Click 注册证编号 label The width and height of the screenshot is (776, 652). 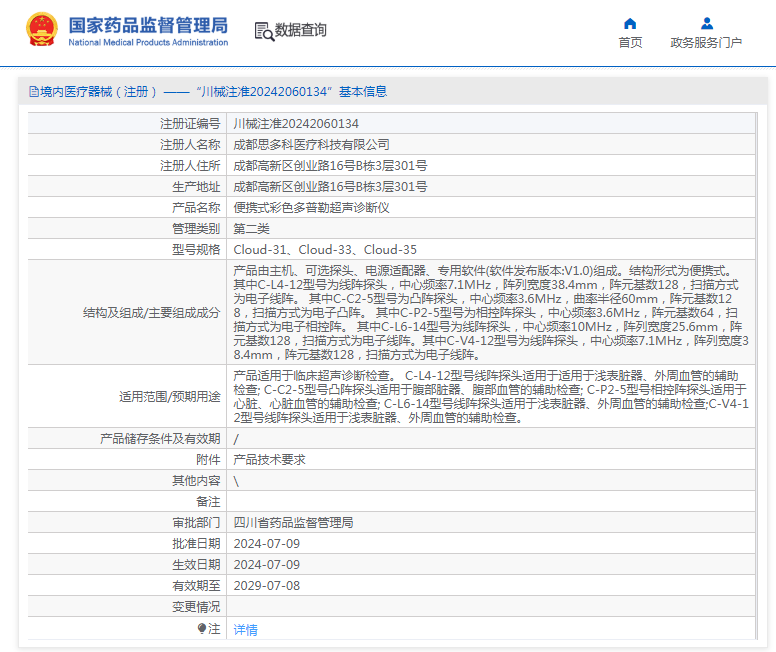coord(190,124)
